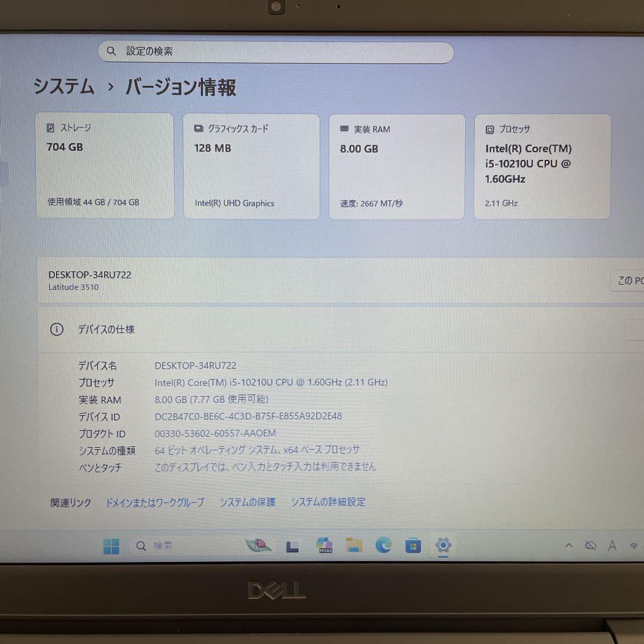Image resolution: width=644 pixels, height=644 pixels.
Task: Open the Wi-Fi network tray icon
Action: point(634,546)
